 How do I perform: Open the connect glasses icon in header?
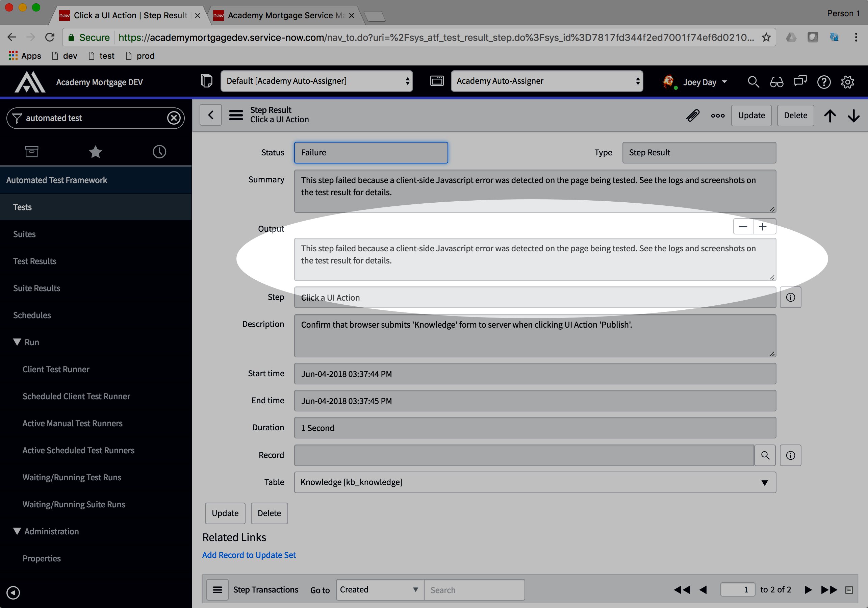pyautogui.click(x=776, y=82)
